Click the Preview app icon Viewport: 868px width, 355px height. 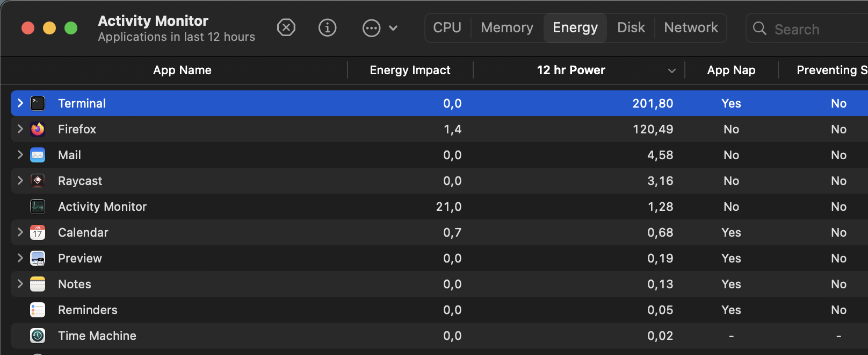38,258
